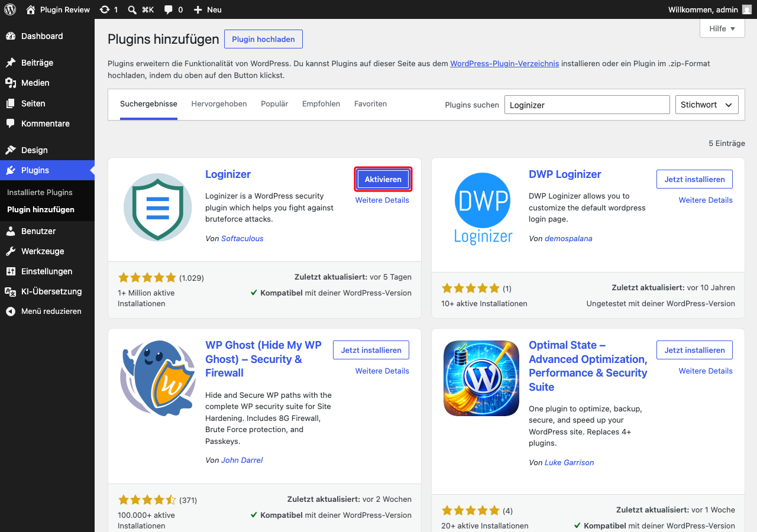Install the WP Ghost plugin
757x532 pixels.
[371, 350]
